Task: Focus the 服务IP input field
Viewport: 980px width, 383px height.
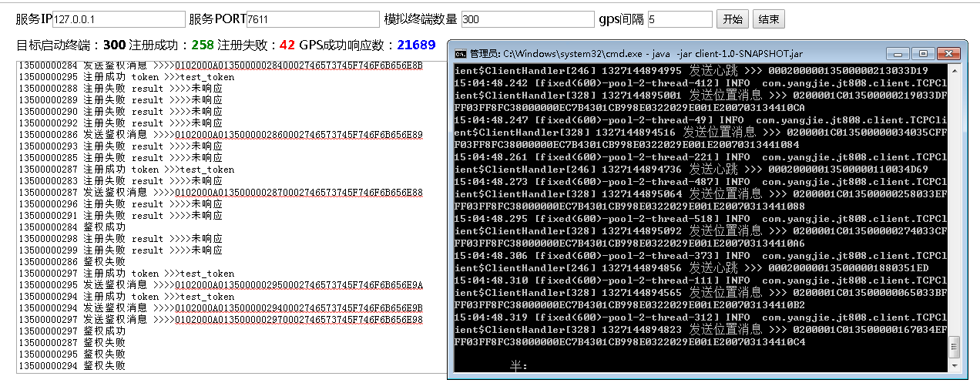Action: click(118, 19)
